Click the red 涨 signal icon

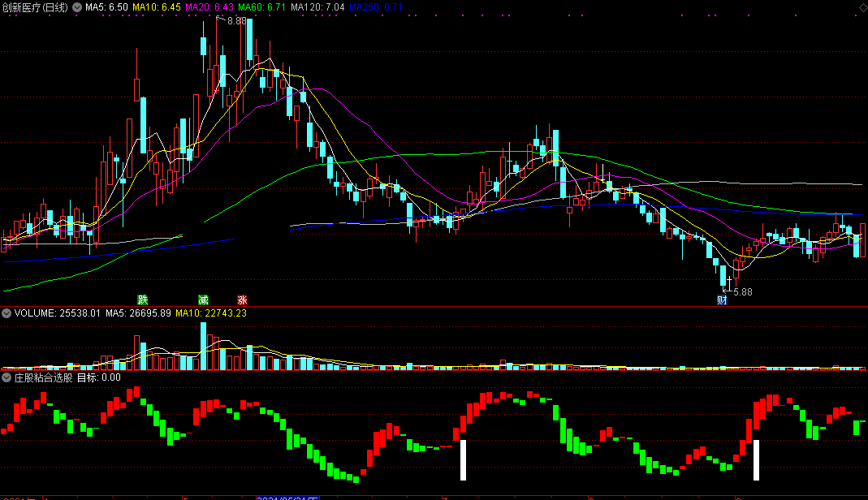click(x=242, y=300)
